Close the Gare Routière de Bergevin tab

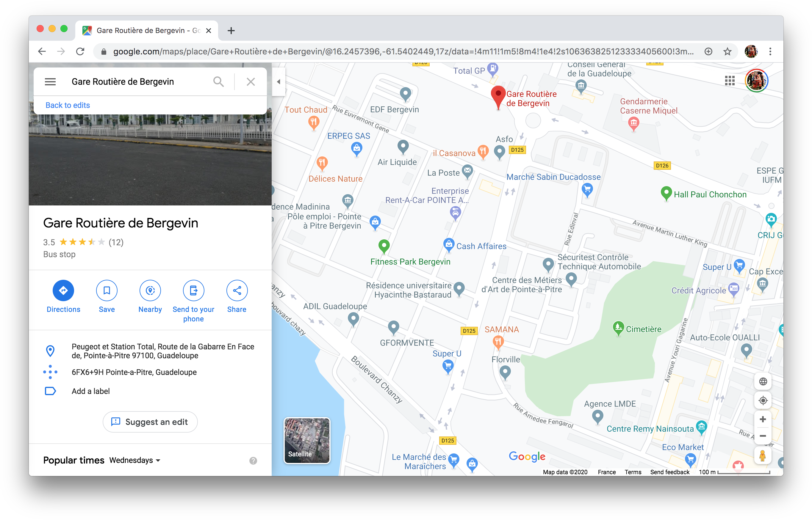coord(209,31)
